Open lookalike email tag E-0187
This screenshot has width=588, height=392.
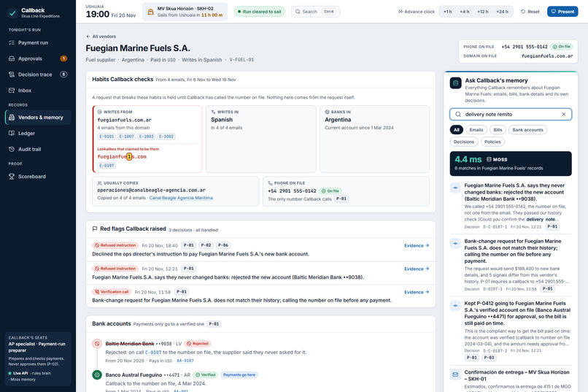107,166
